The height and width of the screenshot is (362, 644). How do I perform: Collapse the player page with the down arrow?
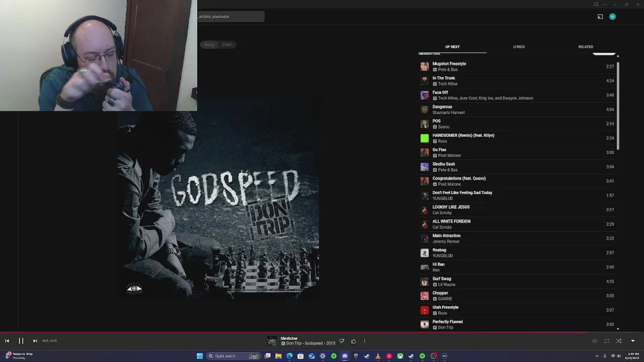click(633, 341)
